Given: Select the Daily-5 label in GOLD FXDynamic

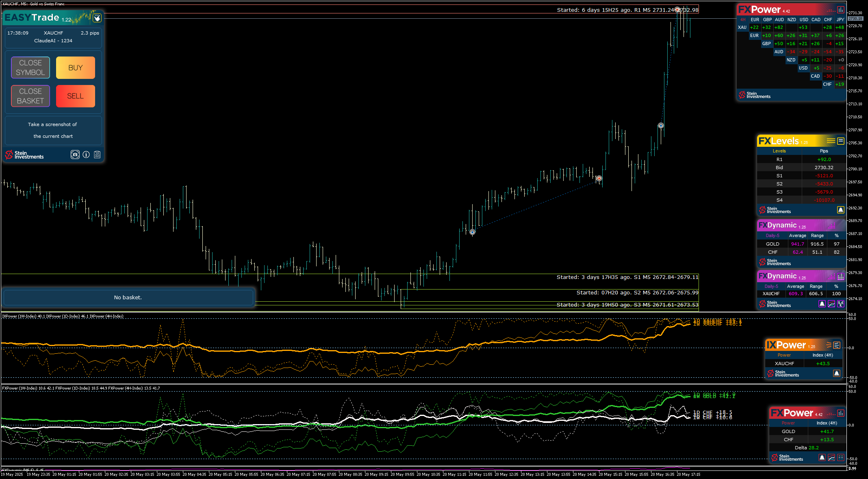Looking at the screenshot, I should click(x=772, y=235).
